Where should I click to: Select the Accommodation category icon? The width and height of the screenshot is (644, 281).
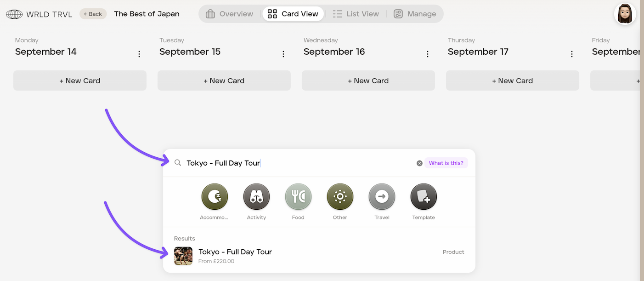[x=215, y=197]
